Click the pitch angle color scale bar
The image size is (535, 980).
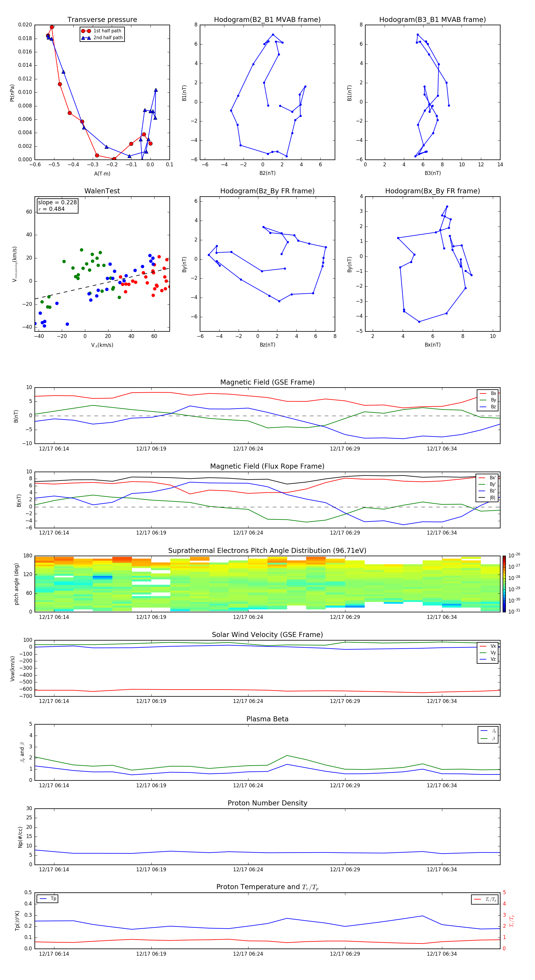click(504, 584)
